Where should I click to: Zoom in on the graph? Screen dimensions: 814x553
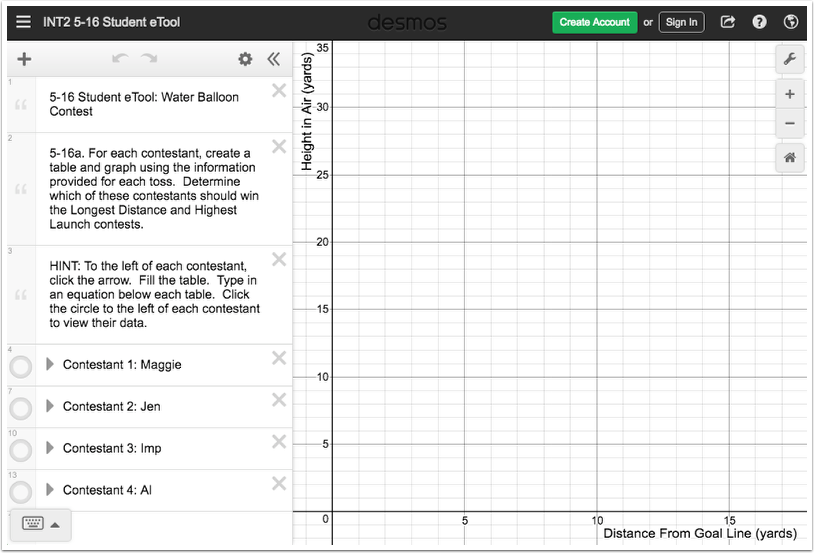790,94
